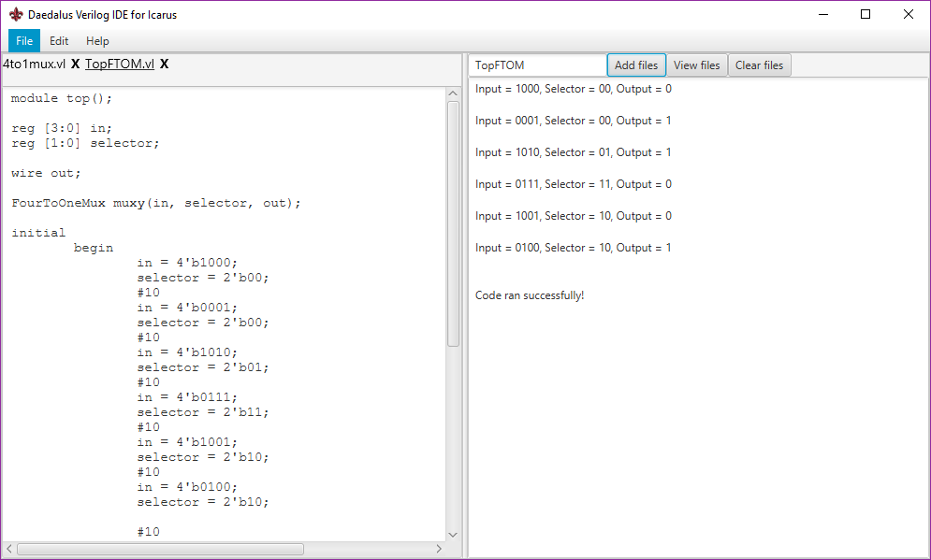Click editor vertical scrollbar down arrow
Screen dimensions: 931x560
pyautogui.click(x=453, y=535)
